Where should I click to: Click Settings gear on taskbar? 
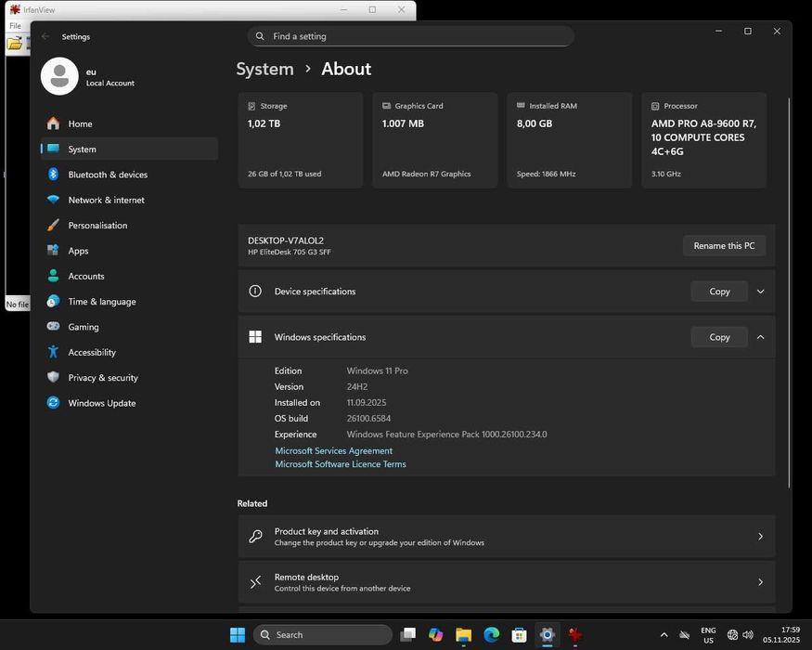[547, 634]
